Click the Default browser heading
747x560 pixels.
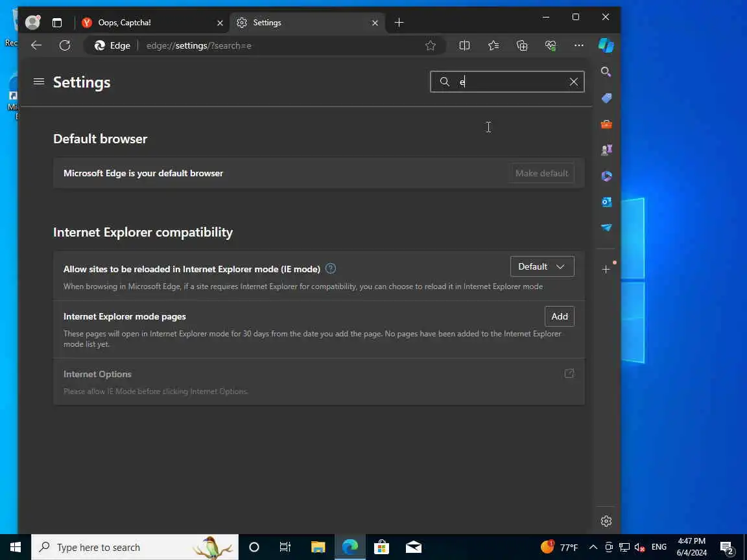coord(101,139)
